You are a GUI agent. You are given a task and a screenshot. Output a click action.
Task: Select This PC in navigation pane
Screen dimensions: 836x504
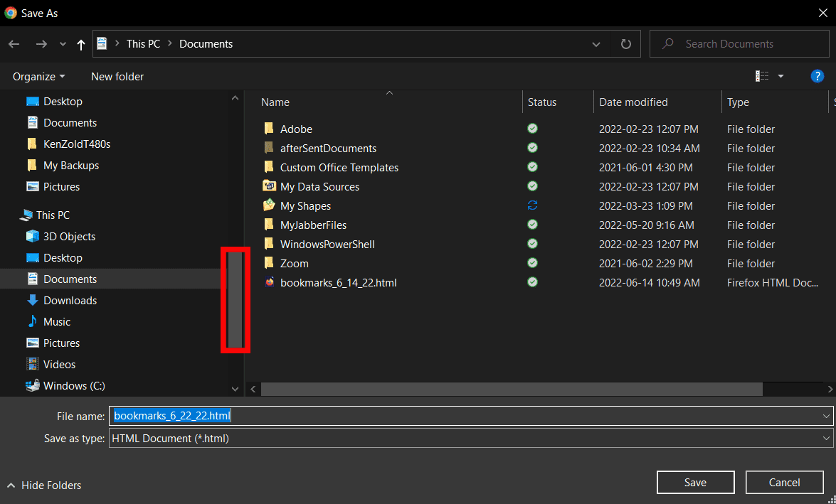click(x=53, y=215)
